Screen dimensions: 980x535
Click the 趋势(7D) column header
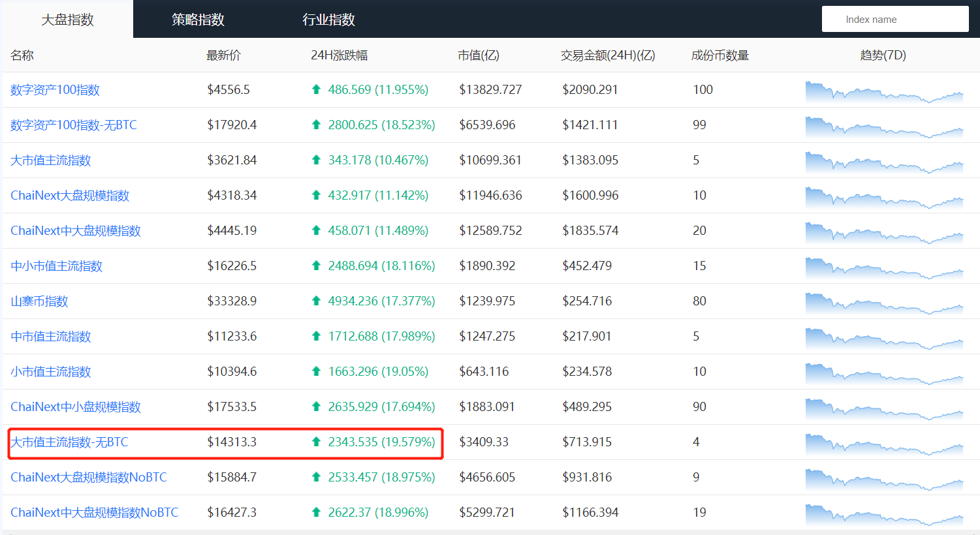[883, 55]
